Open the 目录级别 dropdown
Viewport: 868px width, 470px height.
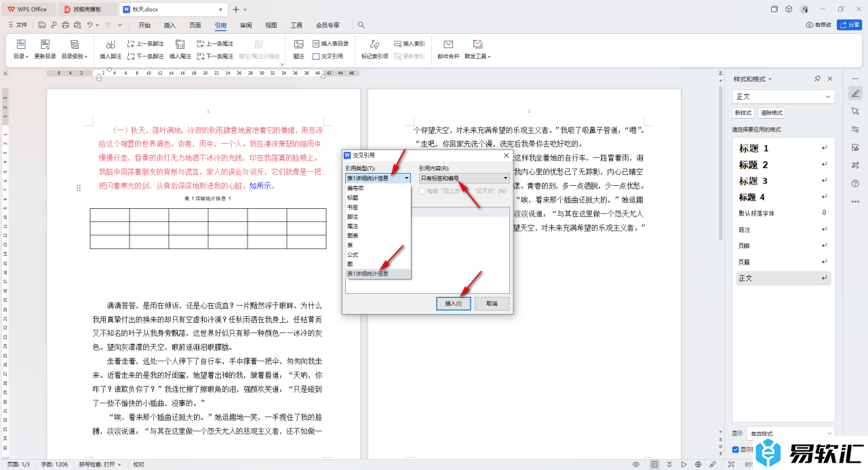(x=75, y=56)
